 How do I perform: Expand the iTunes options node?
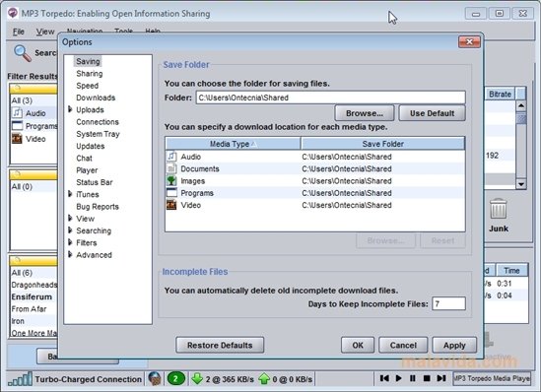click(70, 194)
